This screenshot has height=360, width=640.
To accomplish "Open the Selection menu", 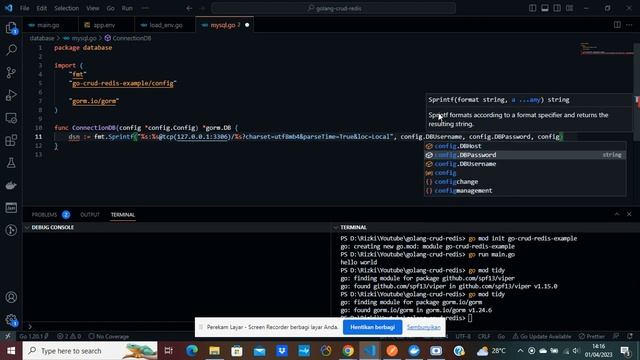I will [x=67, y=8].
